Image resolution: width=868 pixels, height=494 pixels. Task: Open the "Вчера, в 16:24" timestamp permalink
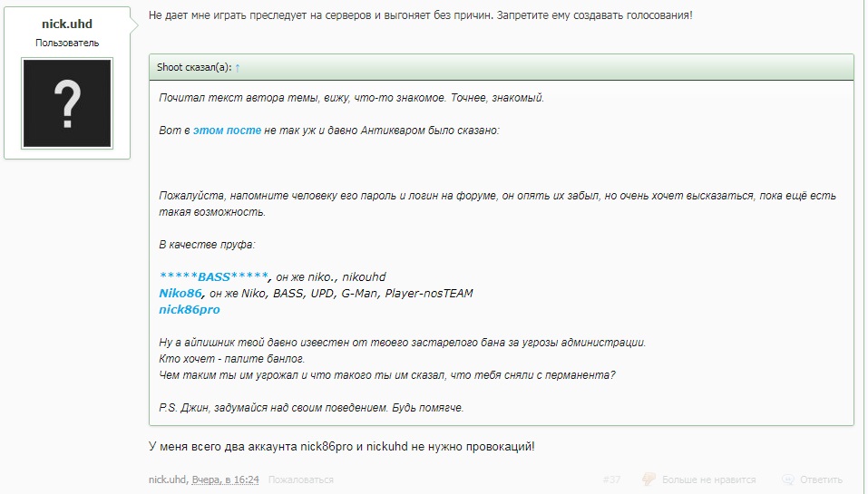[225, 479]
